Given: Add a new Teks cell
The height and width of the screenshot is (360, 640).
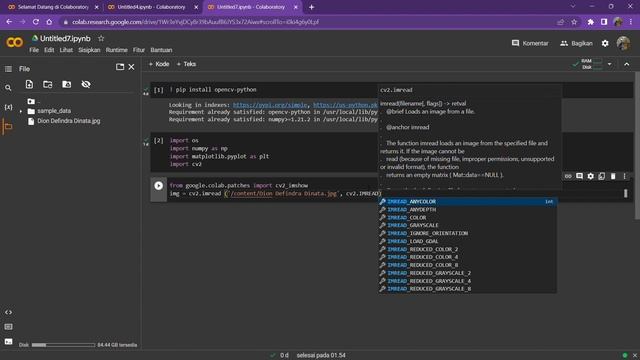Looking at the screenshot, I should 186,64.
